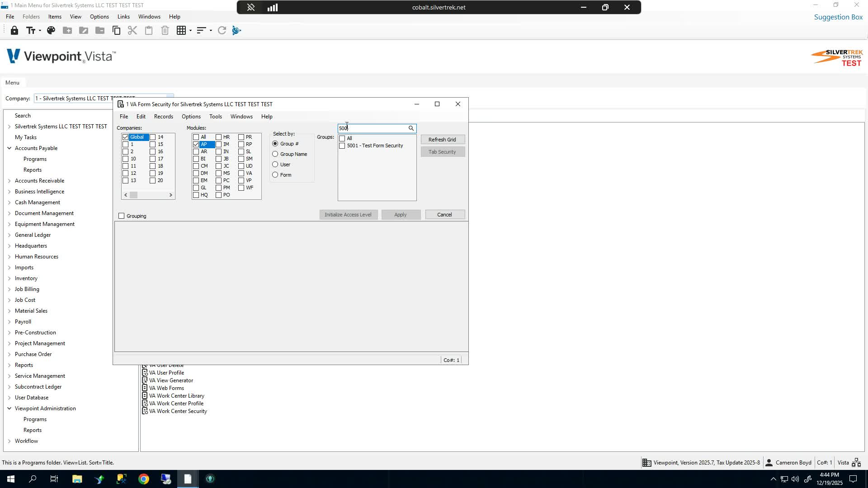Open the grid view dropdown arrow
This screenshot has width=868, height=488.
190,31
